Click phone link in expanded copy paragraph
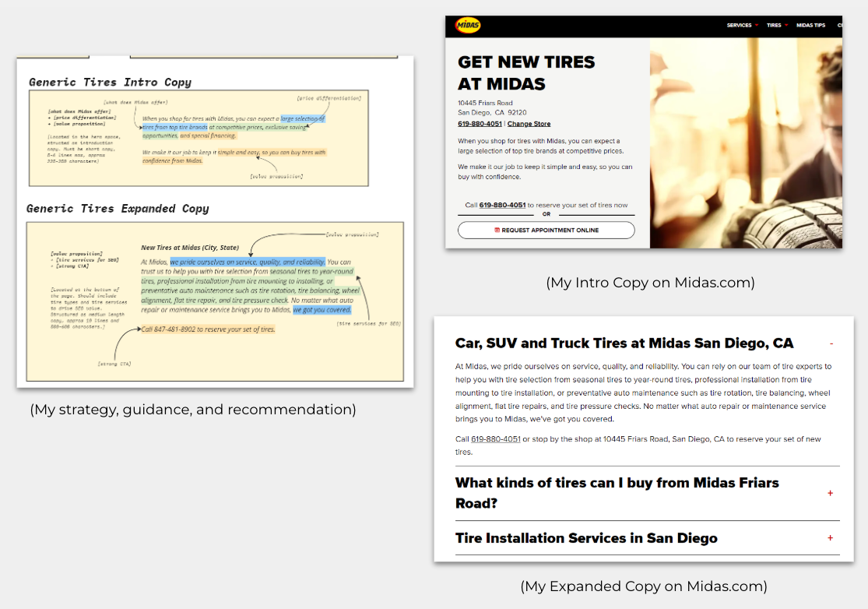Screen dimensions: 868x609 tap(495, 439)
